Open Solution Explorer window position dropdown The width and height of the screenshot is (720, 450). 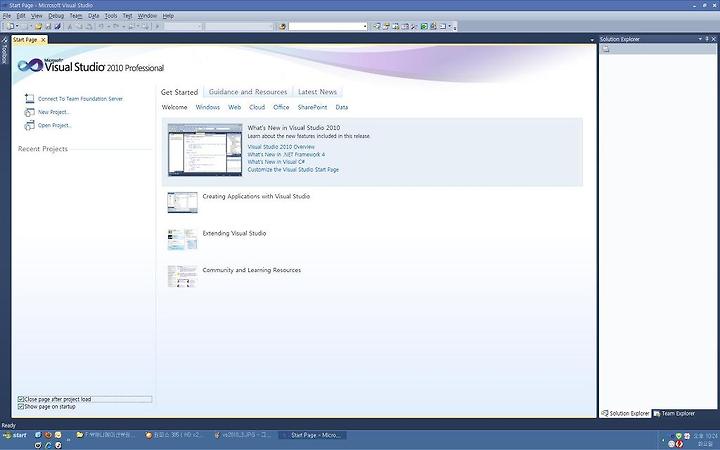pyautogui.click(x=700, y=39)
